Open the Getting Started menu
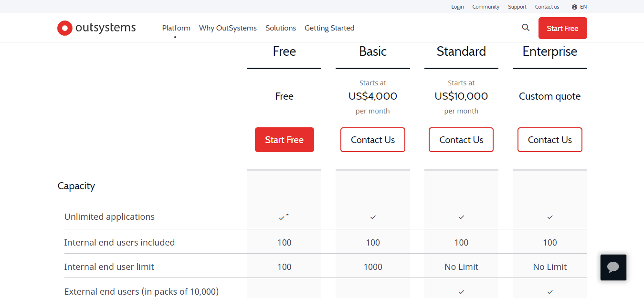This screenshot has height=298, width=644. (329, 28)
